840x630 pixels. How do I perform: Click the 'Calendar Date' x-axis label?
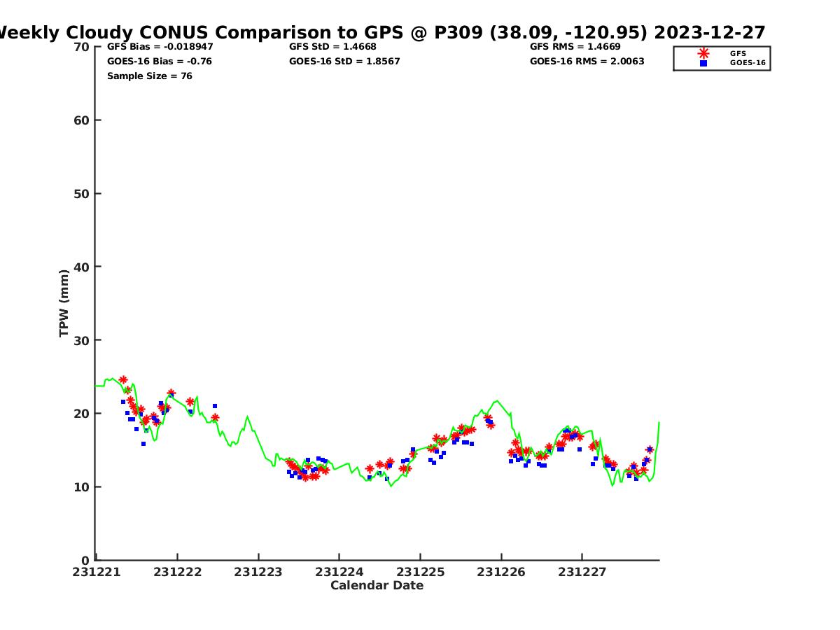(377, 585)
